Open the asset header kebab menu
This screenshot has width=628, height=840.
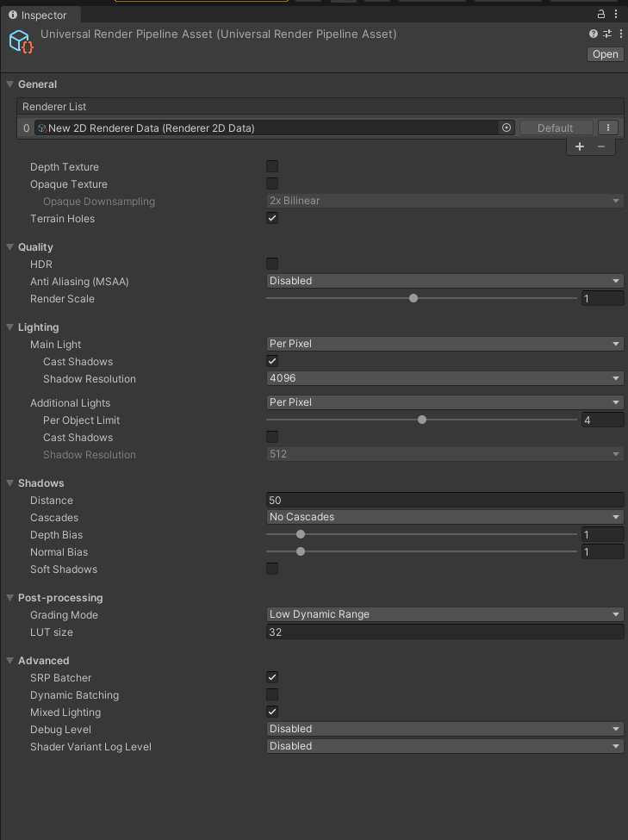[x=620, y=34]
